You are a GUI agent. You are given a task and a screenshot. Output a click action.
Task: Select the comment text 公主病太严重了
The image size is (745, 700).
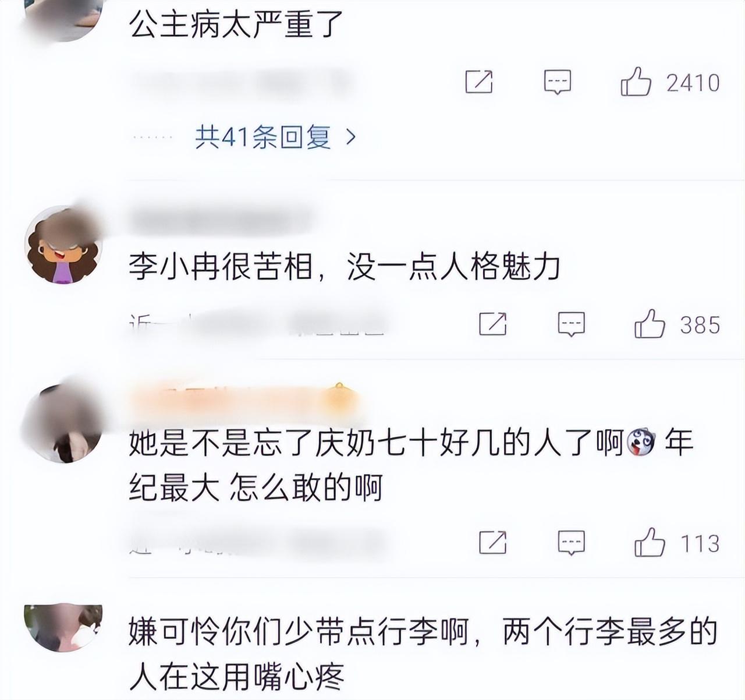click(x=237, y=24)
